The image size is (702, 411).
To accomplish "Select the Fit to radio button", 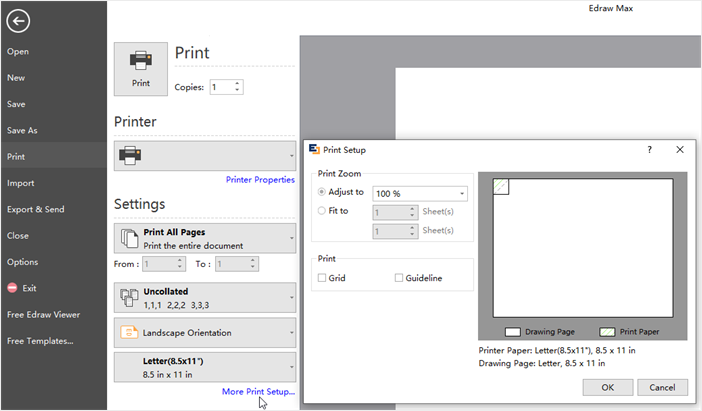I will 321,210.
